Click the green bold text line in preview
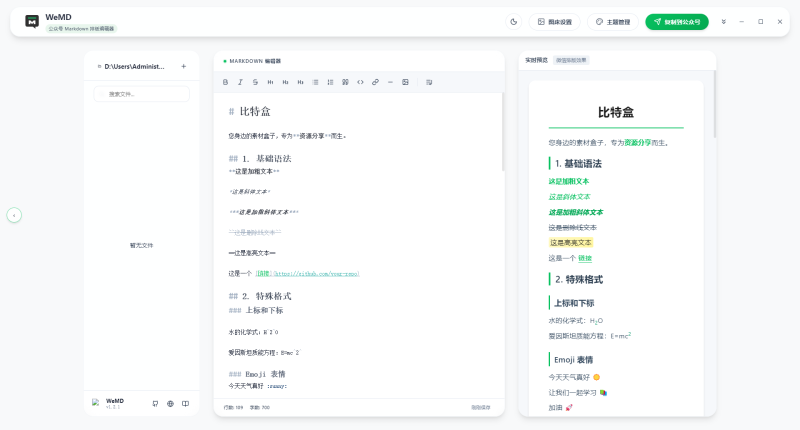 coord(568,181)
